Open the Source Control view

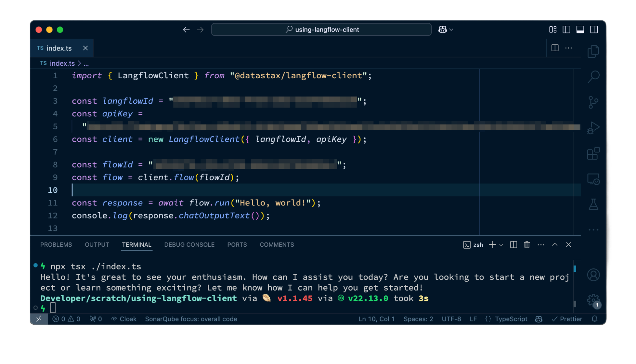pos(593,102)
